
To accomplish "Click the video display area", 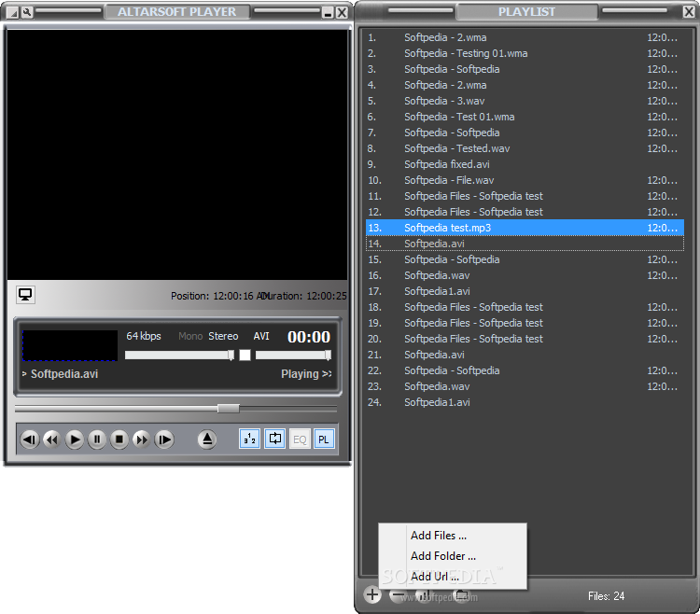I will pos(177,155).
